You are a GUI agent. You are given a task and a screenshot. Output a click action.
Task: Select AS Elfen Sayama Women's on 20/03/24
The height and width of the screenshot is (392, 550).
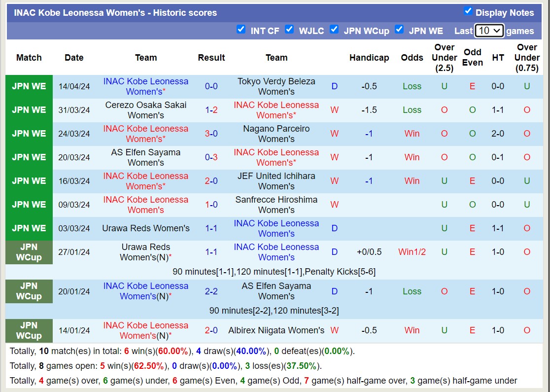pyautogui.click(x=146, y=157)
